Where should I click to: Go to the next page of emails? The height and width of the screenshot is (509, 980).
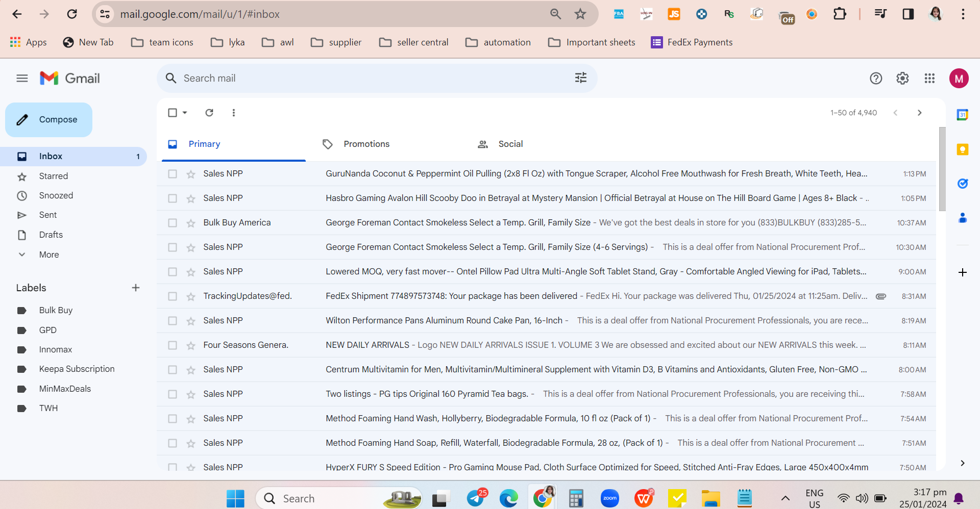click(919, 113)
